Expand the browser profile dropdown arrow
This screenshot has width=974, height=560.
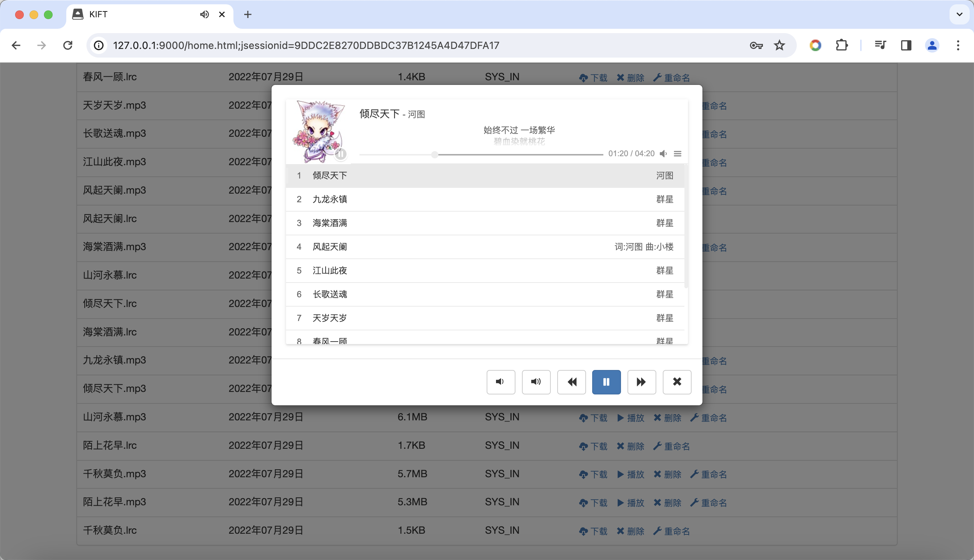959,14
